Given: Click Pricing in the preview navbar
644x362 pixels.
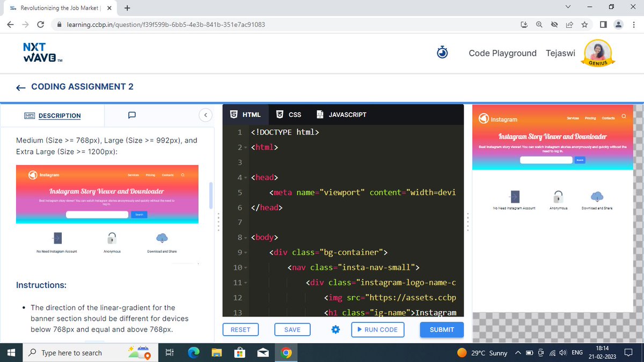Looking at the screenshot, I should [590, 118].
